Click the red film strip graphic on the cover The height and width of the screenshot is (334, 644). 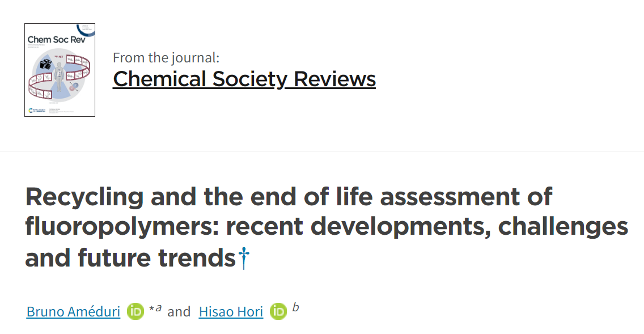[x=59, y=78]
